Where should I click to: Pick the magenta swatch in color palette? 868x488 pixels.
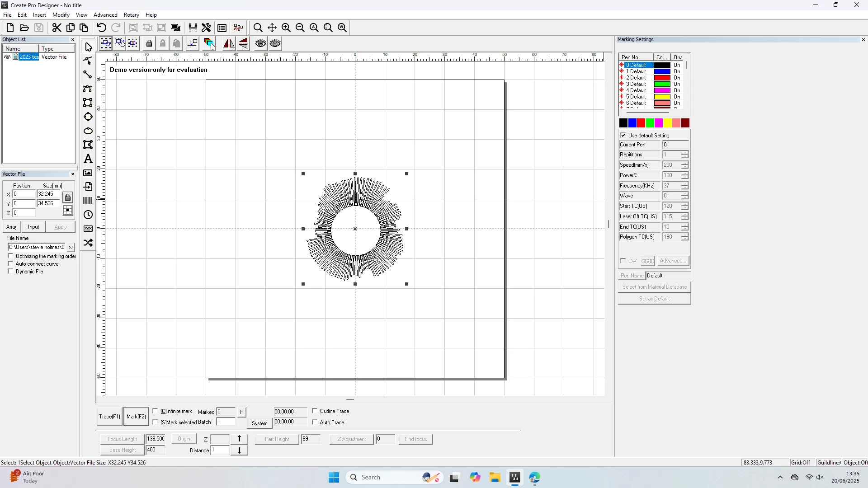point(659,123)
